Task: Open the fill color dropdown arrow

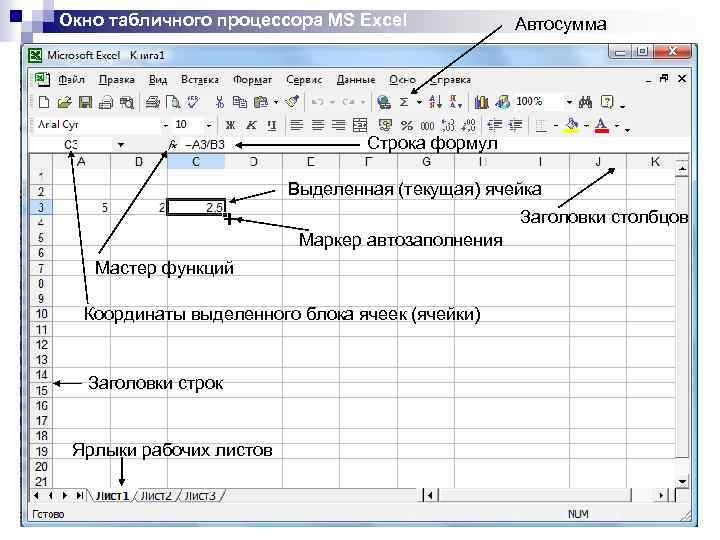Action: point(586,125)
